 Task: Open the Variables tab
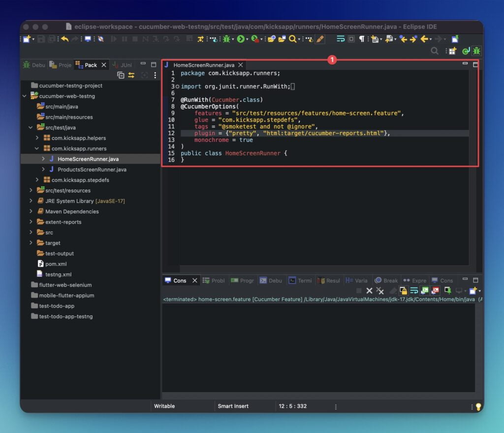356,280
